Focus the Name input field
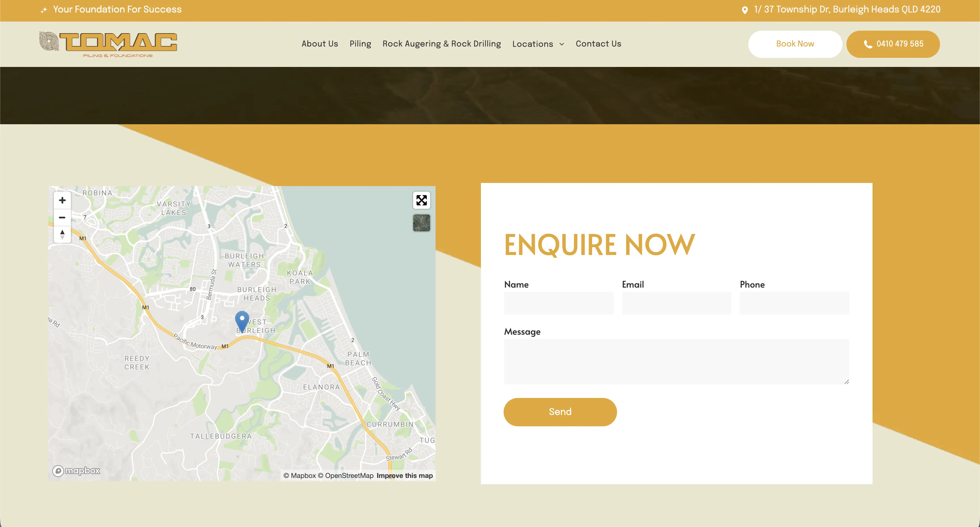The width and height of the screenshot is (980, 527). (558, 303)
